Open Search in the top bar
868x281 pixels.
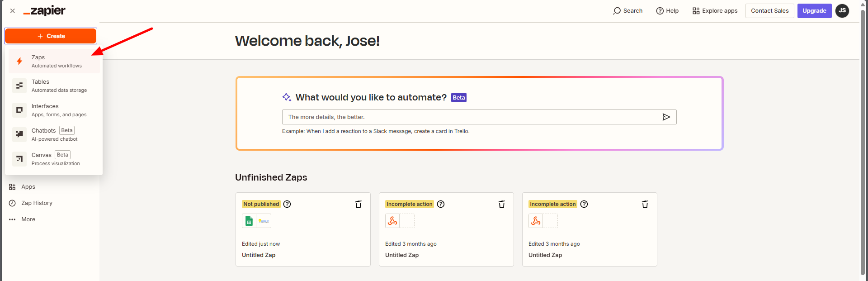(x=627, y=11)
